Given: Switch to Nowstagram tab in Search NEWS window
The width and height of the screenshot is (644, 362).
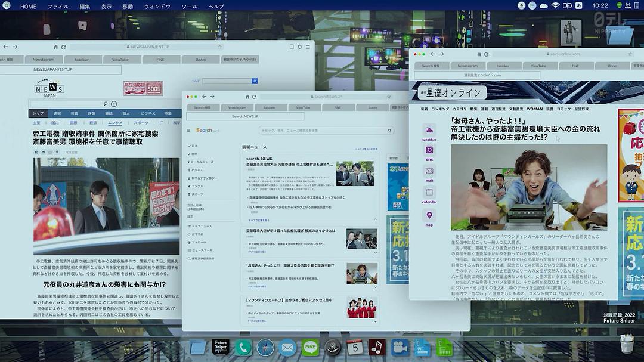Looking at the screenshot, I should pos(237,108).
